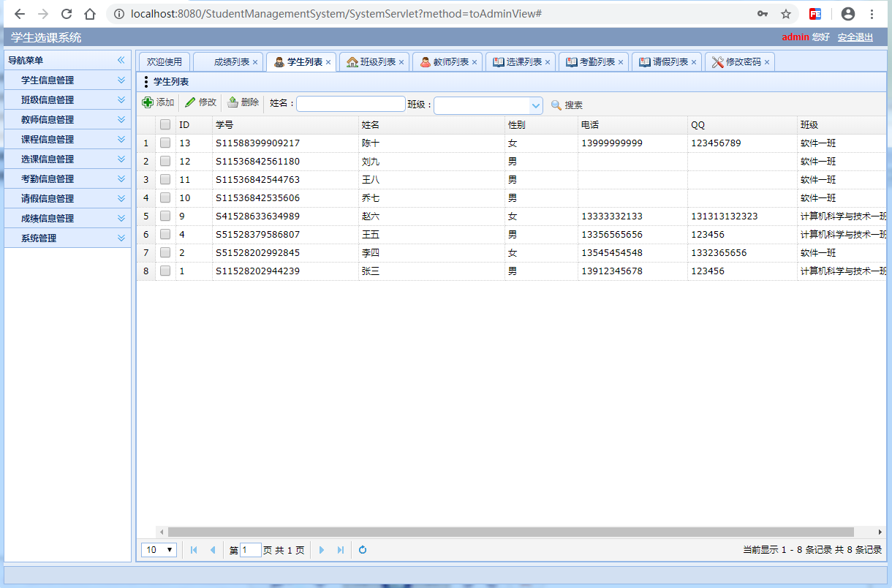This screenshot has width=892, height=588.
Task: Go to next page icon in pager
Action: (x=322, y=550)
